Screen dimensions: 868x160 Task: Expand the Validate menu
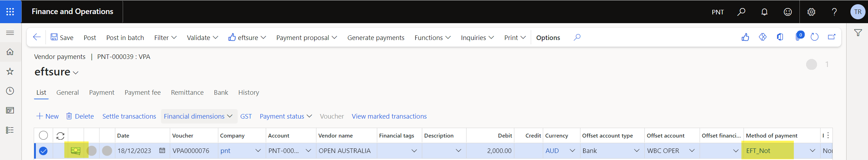202,38
